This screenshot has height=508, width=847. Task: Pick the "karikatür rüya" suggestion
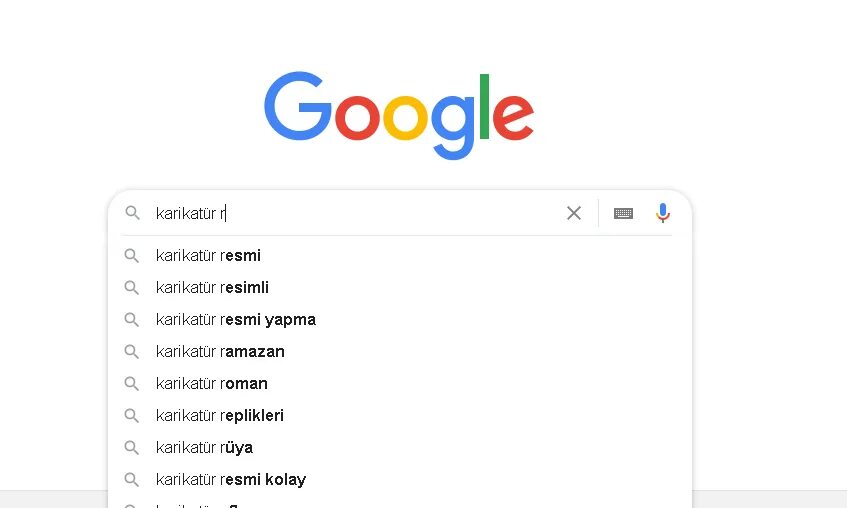pyautogui.click(x=205, y=448)
